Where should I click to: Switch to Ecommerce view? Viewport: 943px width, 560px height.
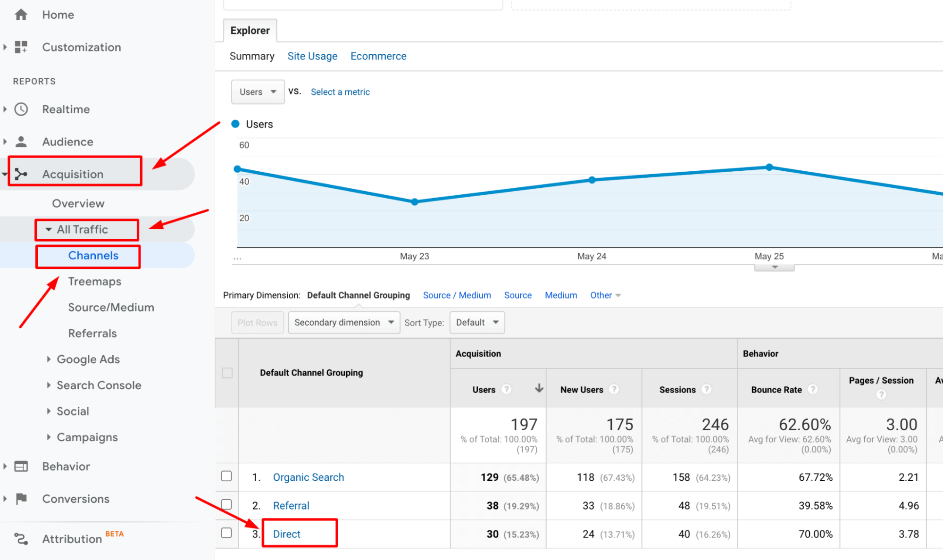point(378,56)
